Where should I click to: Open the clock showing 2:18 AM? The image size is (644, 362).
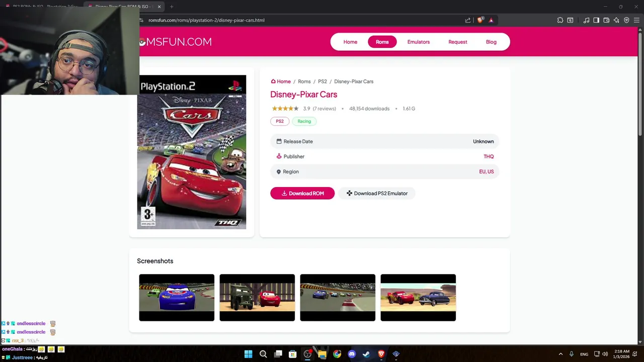point(622,354)
